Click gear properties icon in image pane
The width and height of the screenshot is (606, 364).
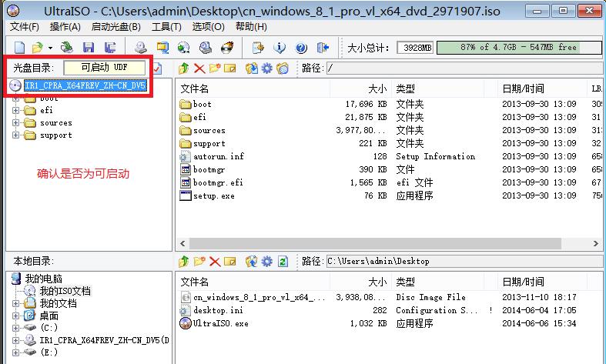[x=267, y=68]
